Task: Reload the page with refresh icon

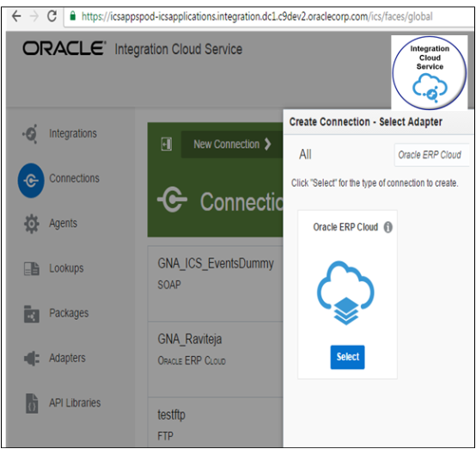Action: click(52, 16)
